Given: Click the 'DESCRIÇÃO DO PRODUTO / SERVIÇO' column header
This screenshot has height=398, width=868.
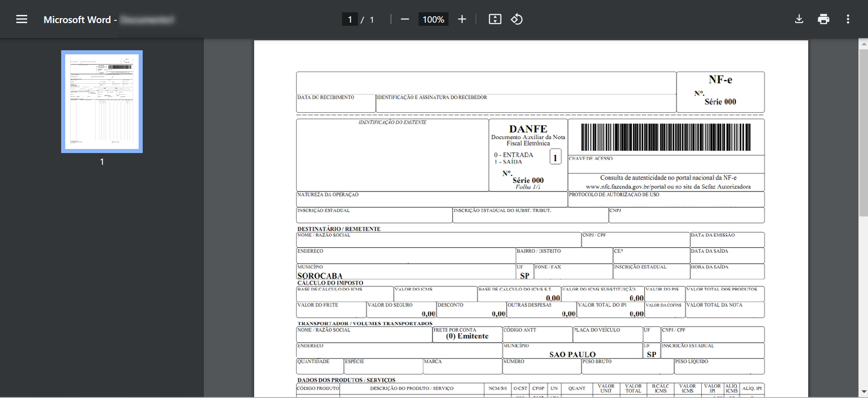Looking at the screenshot, I should point(412,388).
